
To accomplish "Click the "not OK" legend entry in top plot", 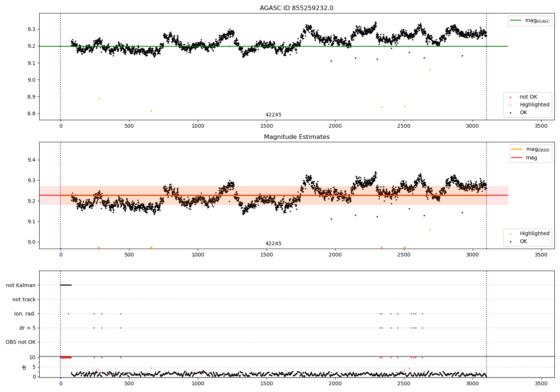I will [528, 97].
